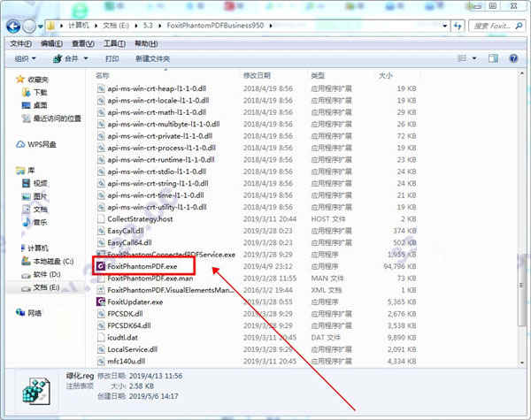Screen dimensions: 531x420
Task: Open the 工具(T) menu
Action: [x=114, y=43]
